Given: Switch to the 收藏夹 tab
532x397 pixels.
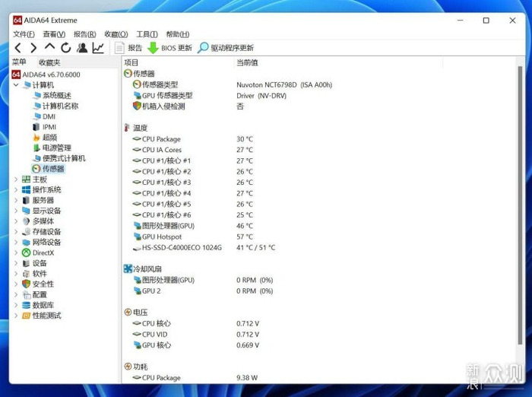Looking at the screenshot, I should pyautogui.click(x=49, y=62).
